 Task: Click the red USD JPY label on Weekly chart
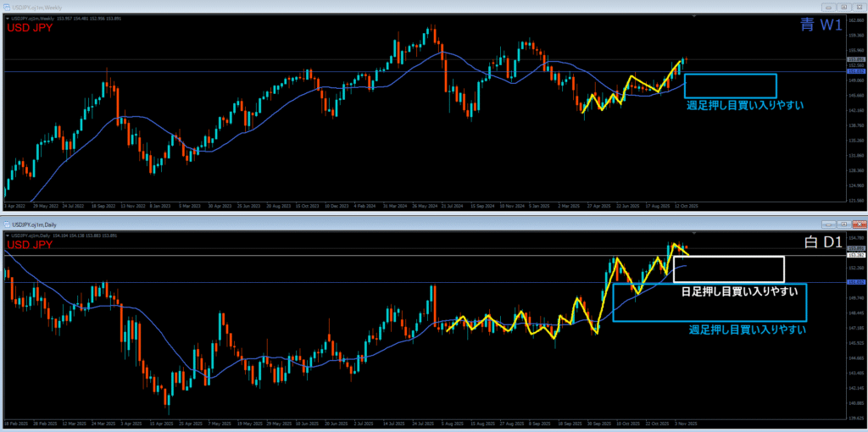(x=30, y=27)
